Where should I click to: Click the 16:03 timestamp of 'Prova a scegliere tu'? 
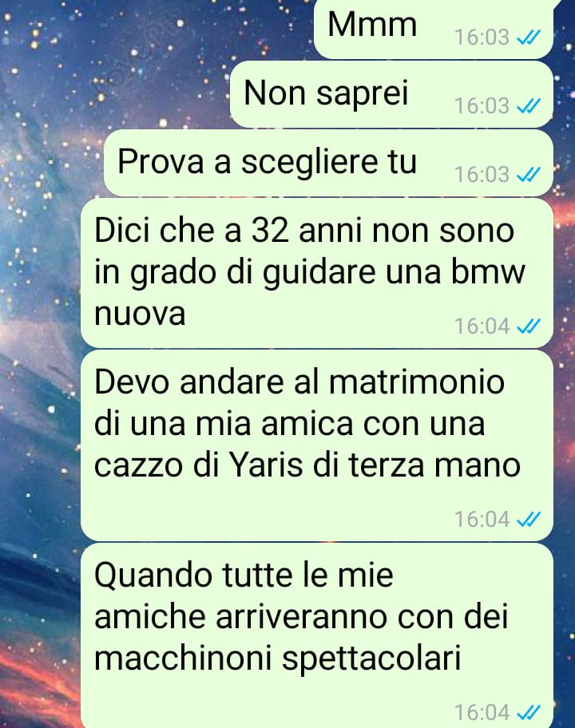point(482,175)
